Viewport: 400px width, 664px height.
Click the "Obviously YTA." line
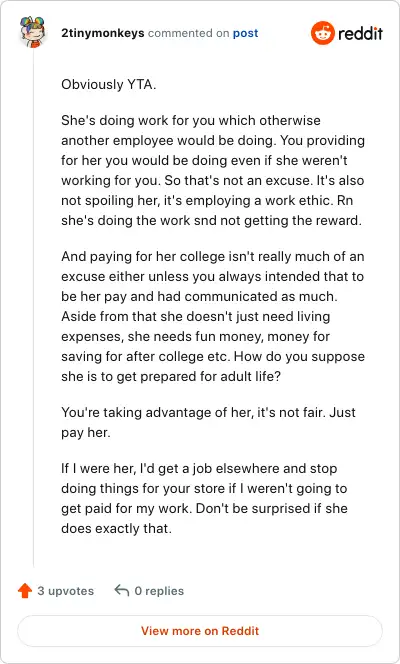(109, 84)
